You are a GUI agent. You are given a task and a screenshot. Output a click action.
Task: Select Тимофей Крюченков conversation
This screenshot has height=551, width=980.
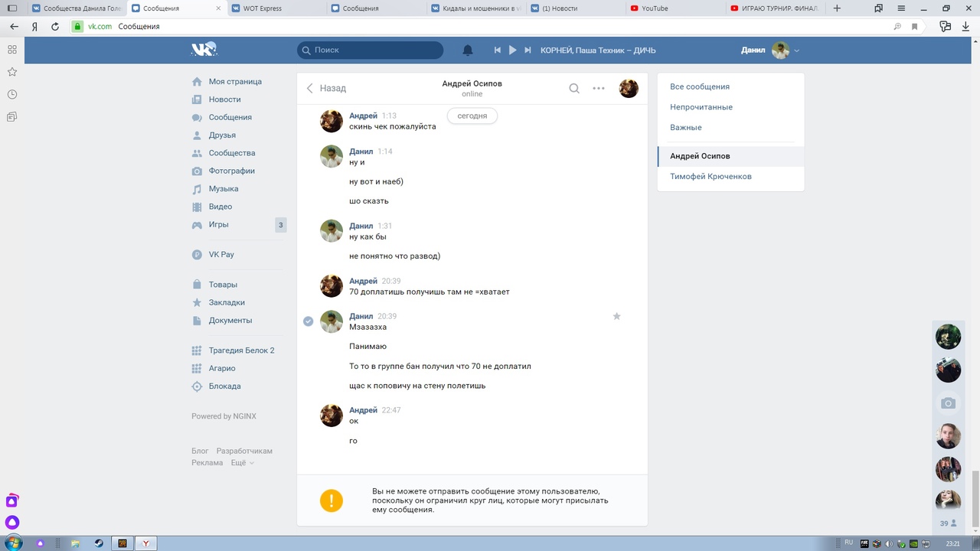click(710, 177)
